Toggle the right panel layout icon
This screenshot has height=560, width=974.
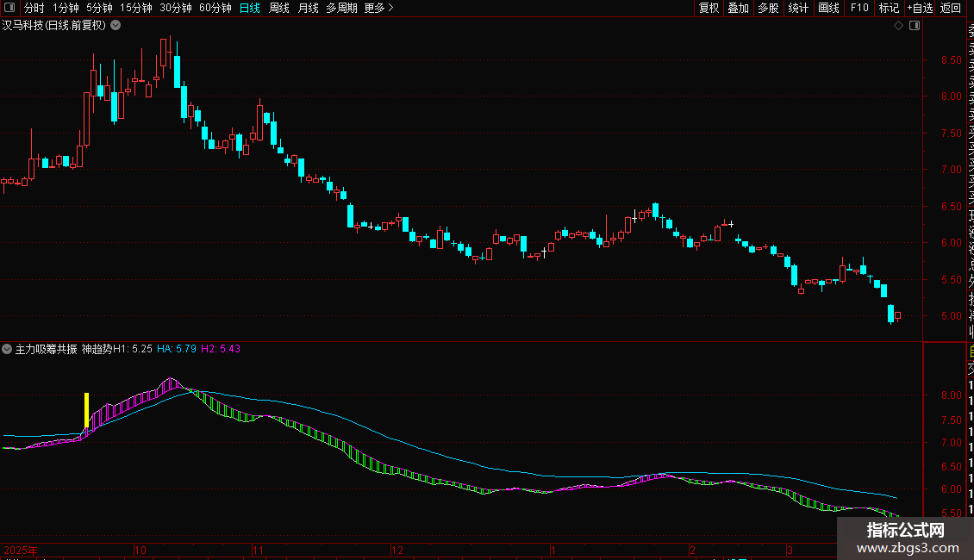coord(915,26)
